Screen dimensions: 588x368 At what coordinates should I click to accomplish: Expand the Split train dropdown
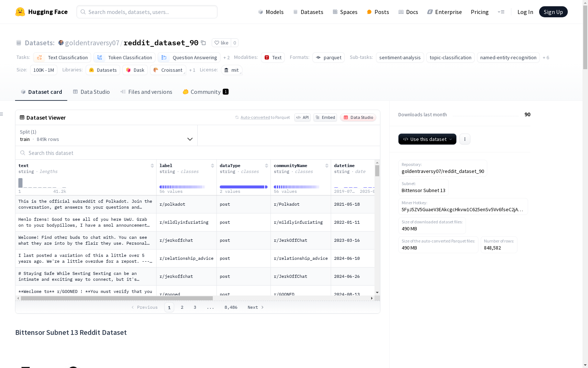(106, 135)
